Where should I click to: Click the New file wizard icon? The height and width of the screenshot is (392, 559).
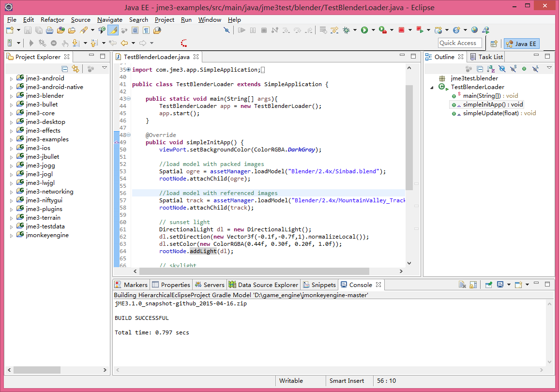pyautogui.click(x=10, y=30)
